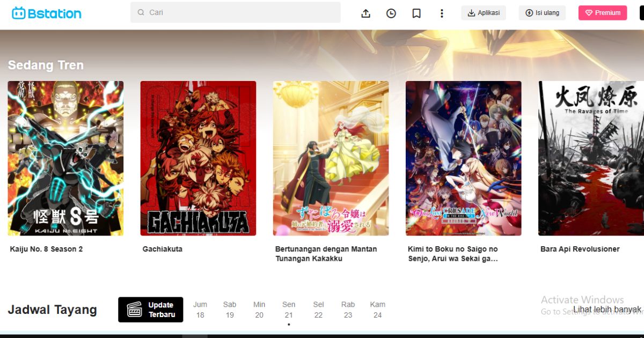Click the Premium button

(x=602, y=12)
